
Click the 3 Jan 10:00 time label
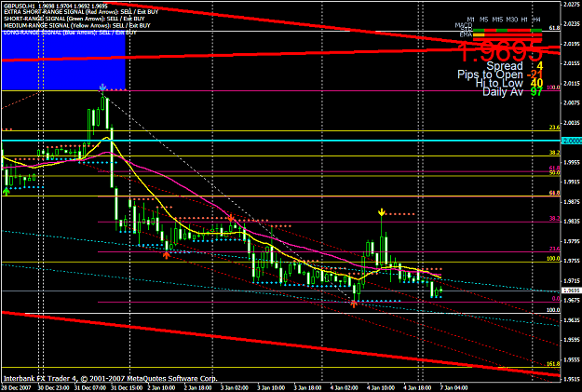(x=271, y=388)
